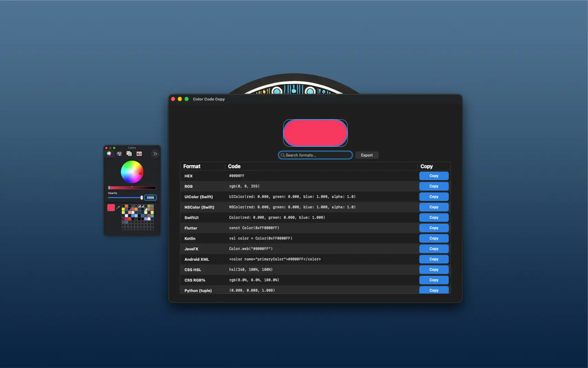Copy the UIColor (Swift) code
This screenshot has height=368, width=588.
[x=434, y=197]
